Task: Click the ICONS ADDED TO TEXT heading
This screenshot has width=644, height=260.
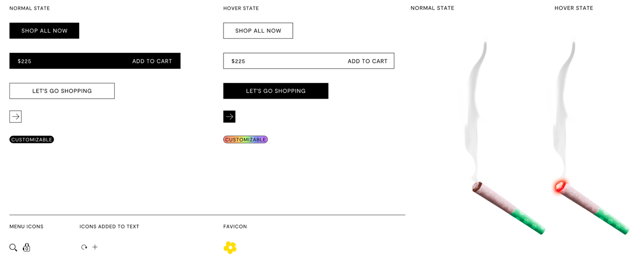Action: [109, 226]
